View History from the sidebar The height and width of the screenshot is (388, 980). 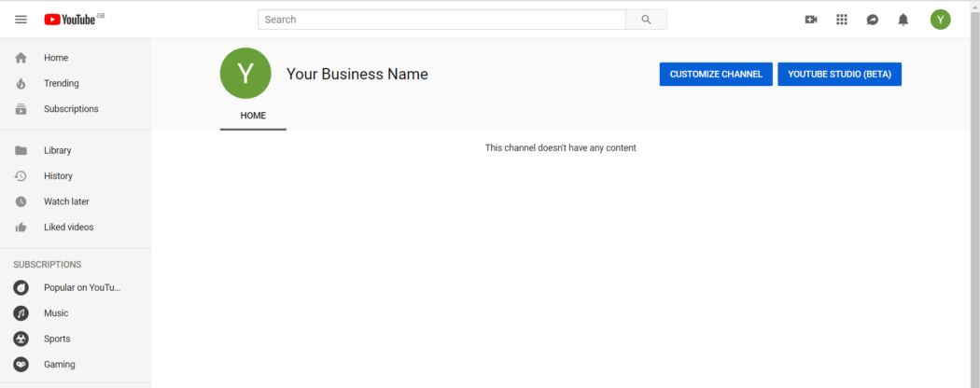[58, 176]
